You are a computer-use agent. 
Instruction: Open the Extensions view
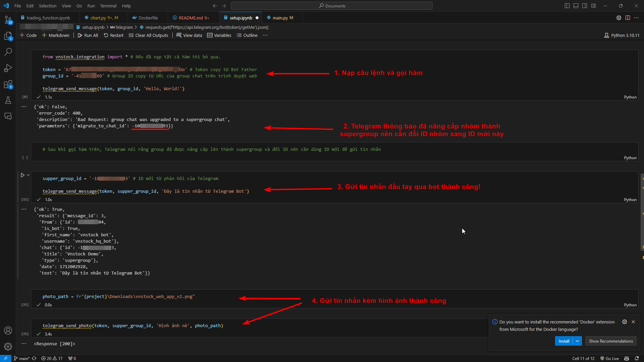(x=8, y=84)
